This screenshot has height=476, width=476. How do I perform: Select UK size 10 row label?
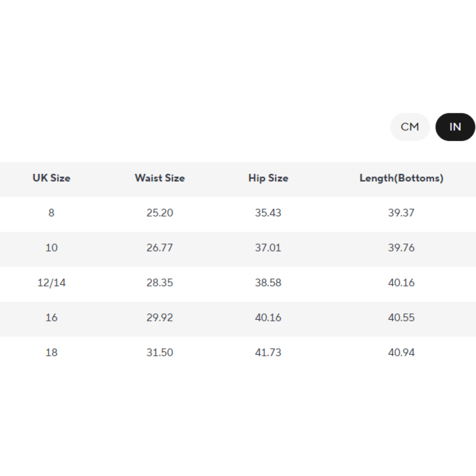(x=52, y=248)
